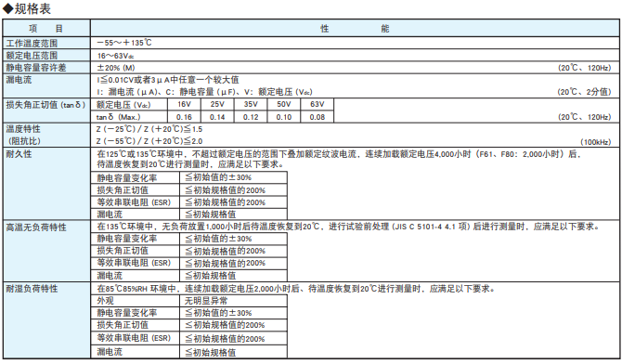Click '损失角正切值' in the 耐久性 section
The height and width of the screenshot is (364, 622).
coord(123,190)
